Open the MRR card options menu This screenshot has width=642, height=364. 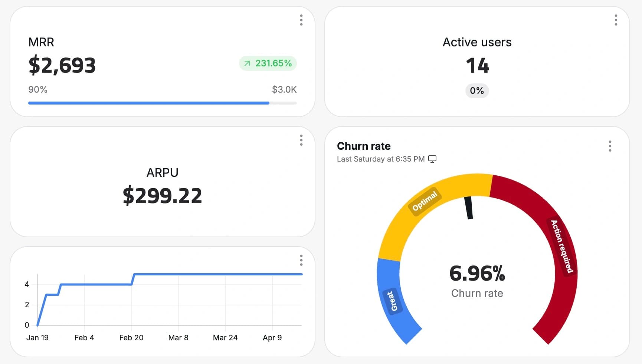(x=301, y=20)
